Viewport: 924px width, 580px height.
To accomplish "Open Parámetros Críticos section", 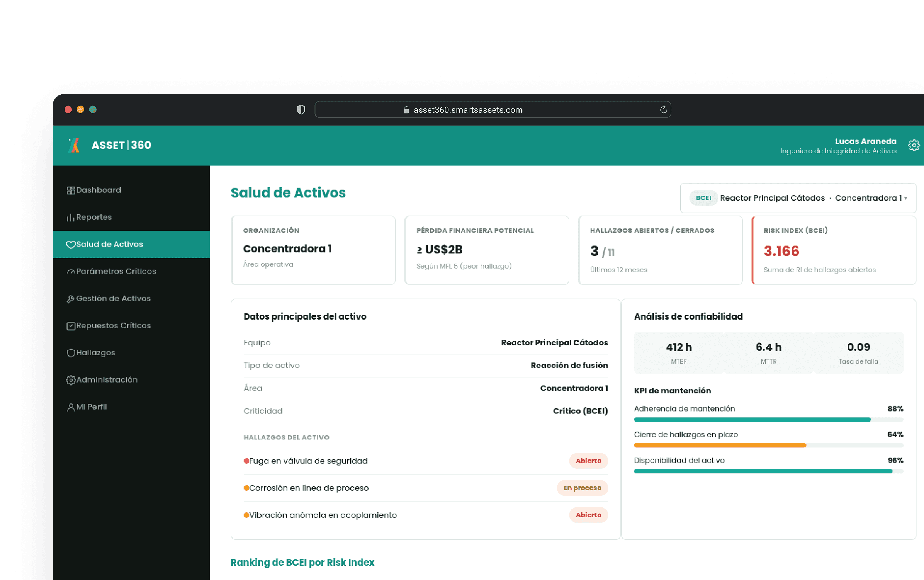I will (x=131, y=271).
